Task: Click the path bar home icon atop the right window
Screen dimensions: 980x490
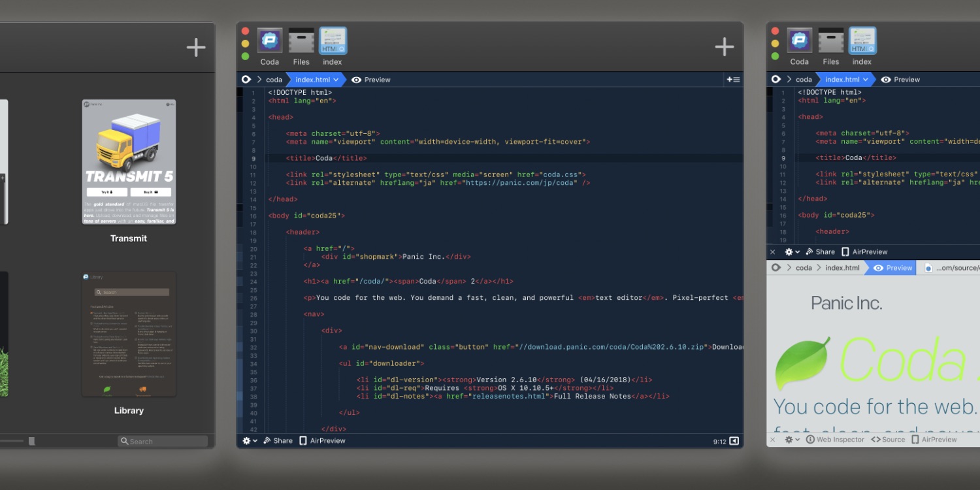Action: (776, 80)
